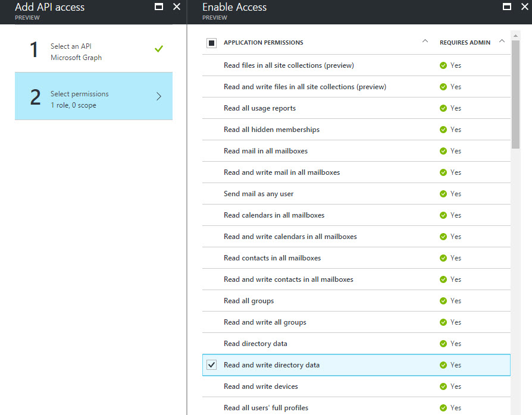Image resolution: width=532 pixels, height=415 pixels.
Task: Click green status icon for Read all usage reports
Action: coord(443,108)
